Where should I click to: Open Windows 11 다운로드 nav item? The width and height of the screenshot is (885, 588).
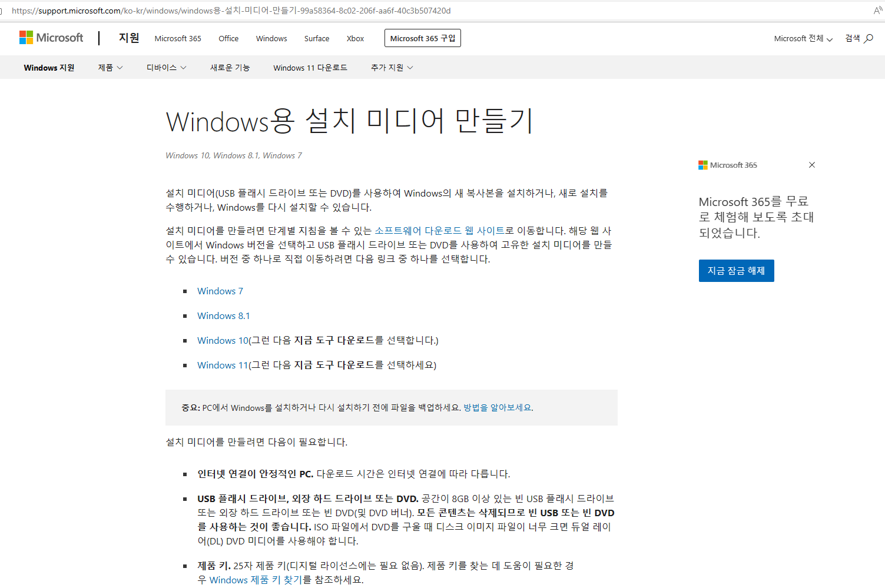pos(310,68)
